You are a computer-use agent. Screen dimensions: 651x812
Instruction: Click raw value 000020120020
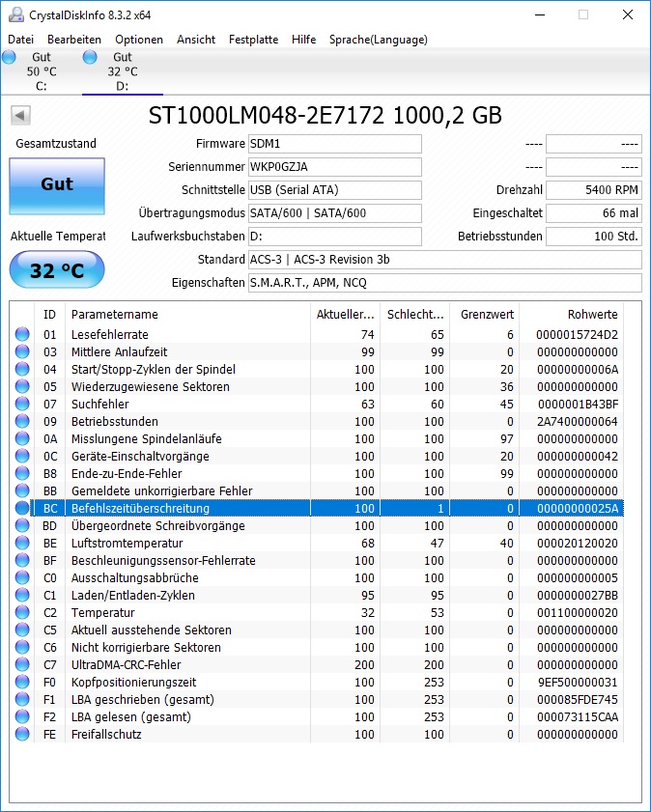pyautogui.click(x=577, y=543)
